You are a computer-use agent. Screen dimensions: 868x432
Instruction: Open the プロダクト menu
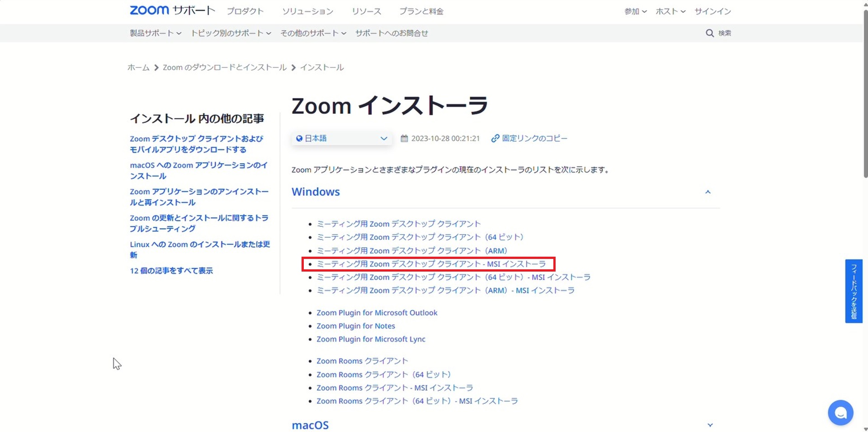pos(245,11)
